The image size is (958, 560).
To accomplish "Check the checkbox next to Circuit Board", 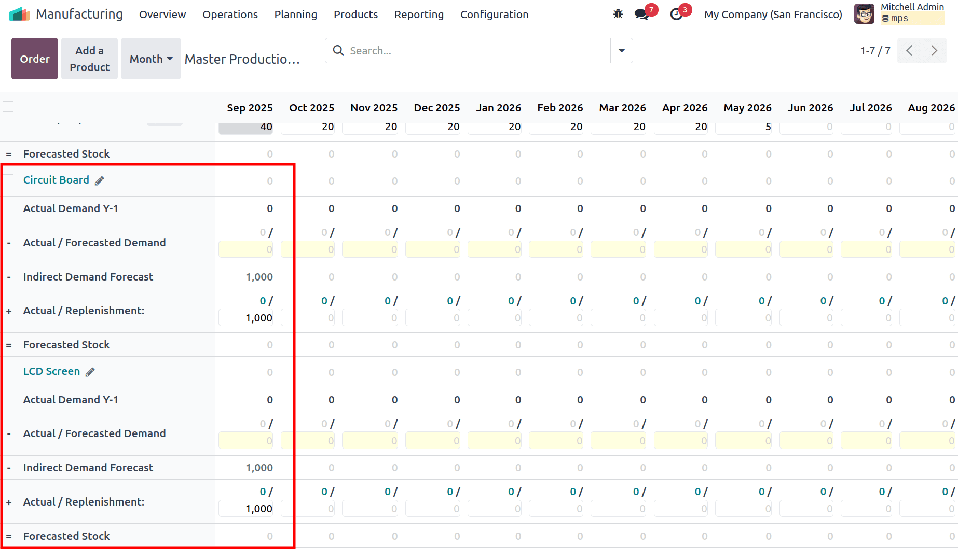I will (8, 179).
